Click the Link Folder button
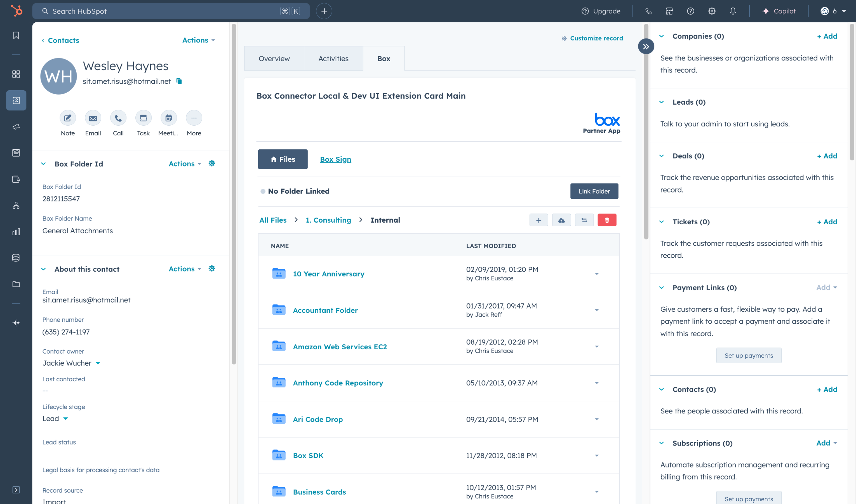Screen dimensions: 856x504 tap(594, 191)
